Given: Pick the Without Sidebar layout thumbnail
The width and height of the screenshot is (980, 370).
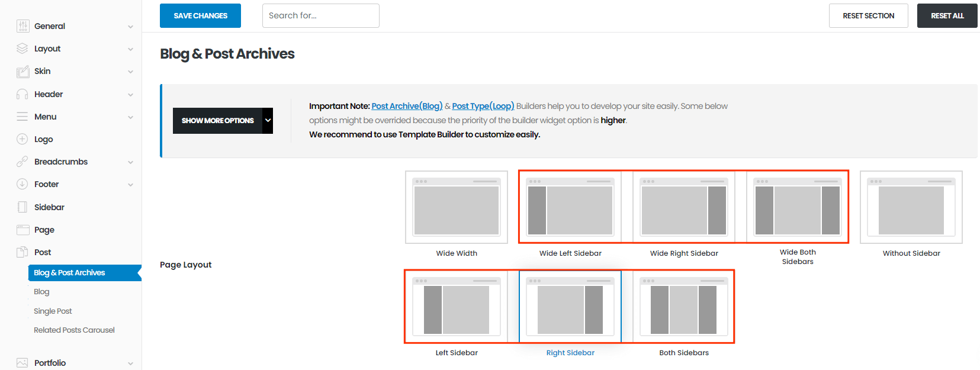Looking at the screenshot, I should click(x=911, y=207).
